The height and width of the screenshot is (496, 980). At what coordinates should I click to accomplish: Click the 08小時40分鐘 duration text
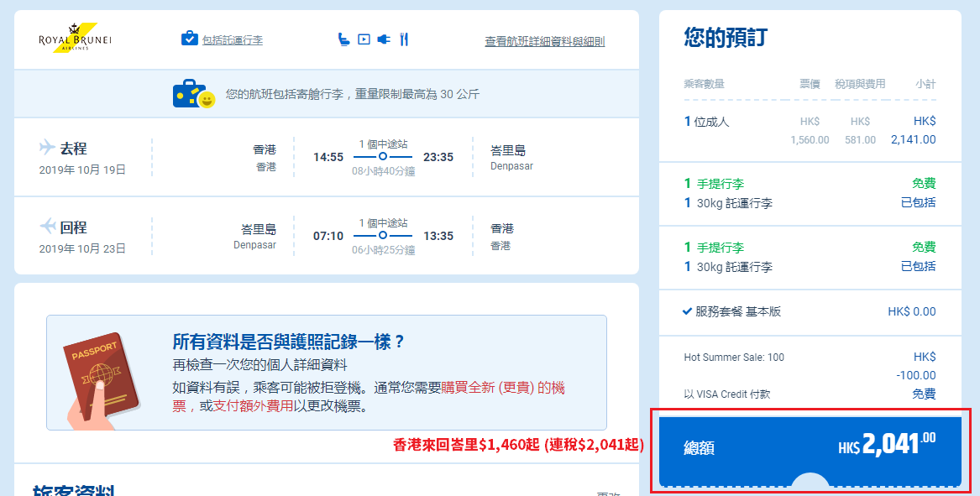click(x=383, y=171)
